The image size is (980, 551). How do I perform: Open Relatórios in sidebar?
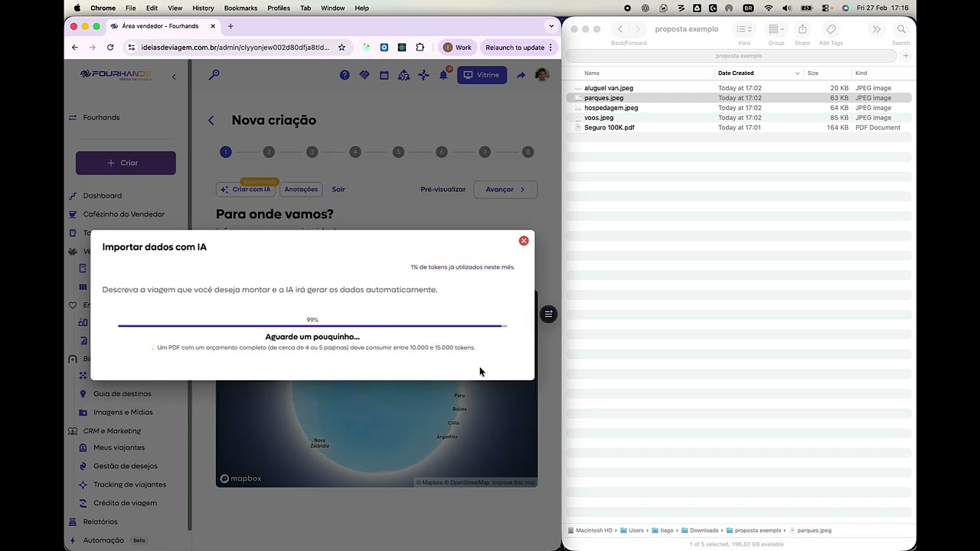click(x=100, y=521)
